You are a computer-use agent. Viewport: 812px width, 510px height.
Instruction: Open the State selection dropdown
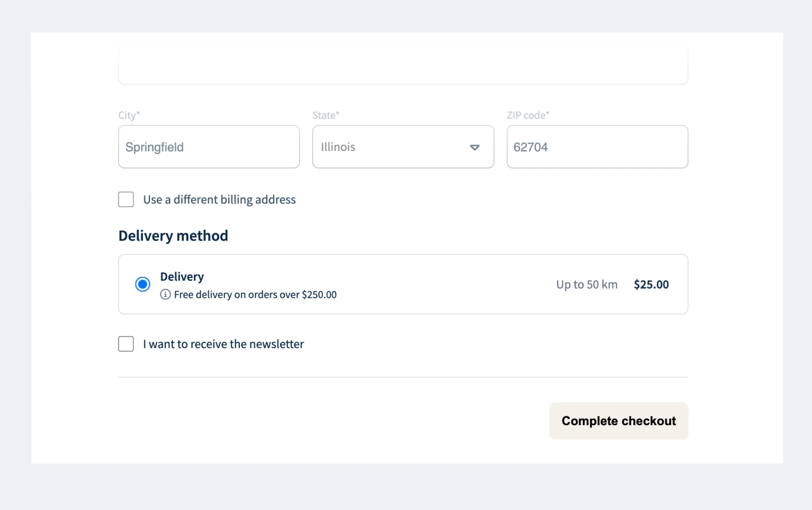[x=403, y=147]
